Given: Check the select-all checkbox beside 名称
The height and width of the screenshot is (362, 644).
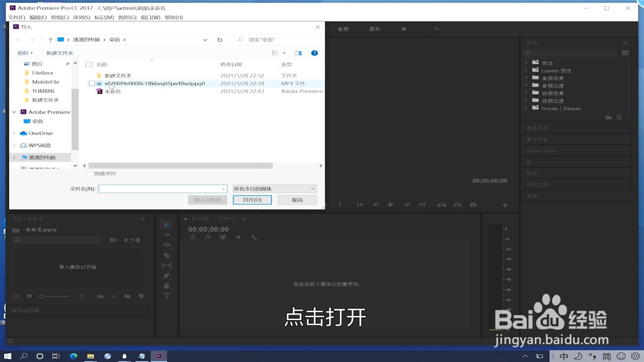Looking at the screenshot, I should point(89,64).
